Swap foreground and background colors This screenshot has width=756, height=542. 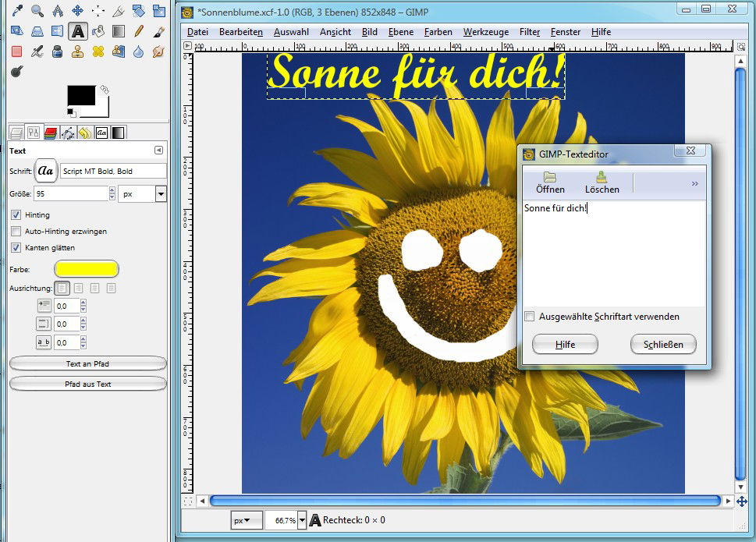tap(104, 90)
